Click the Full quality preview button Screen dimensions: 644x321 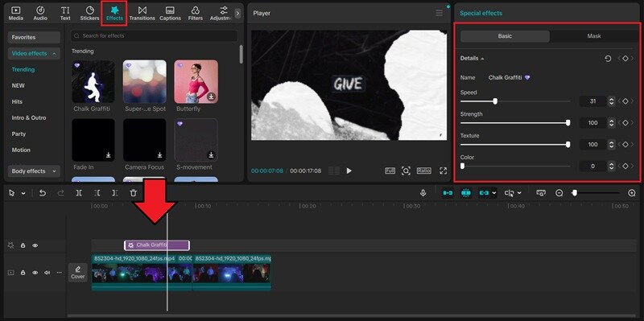(x=390, y=171)
